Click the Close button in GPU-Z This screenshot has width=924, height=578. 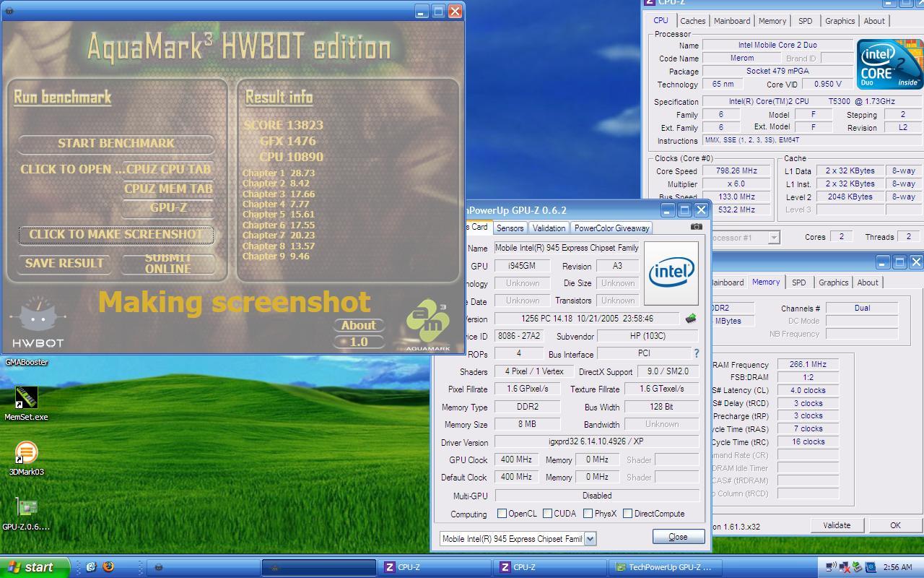coord(678,537)
